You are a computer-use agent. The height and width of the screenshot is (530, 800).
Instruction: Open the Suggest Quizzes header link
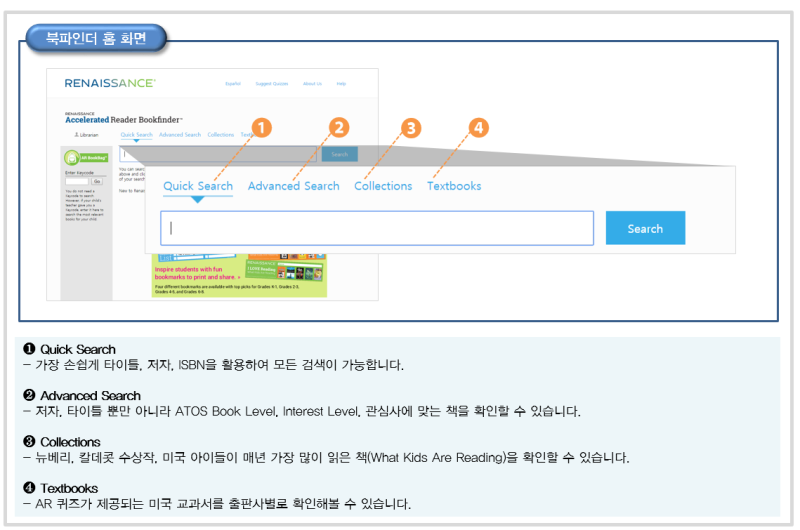(x=272, y=84)
